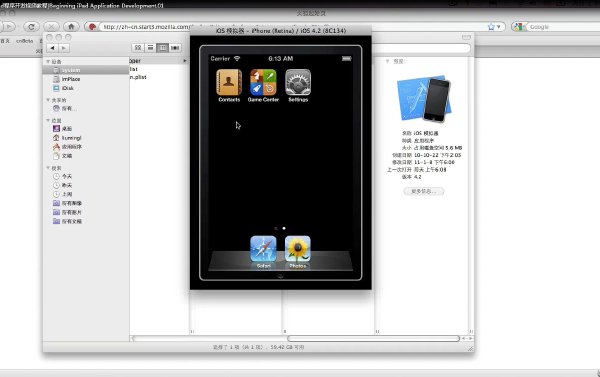Click the 更多信息 (More Info) button
This screenshot has width=600, height=377.
(424, 191)
